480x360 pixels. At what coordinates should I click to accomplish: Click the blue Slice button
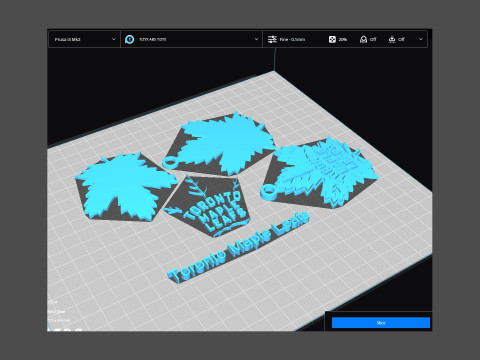pos(381,323)
